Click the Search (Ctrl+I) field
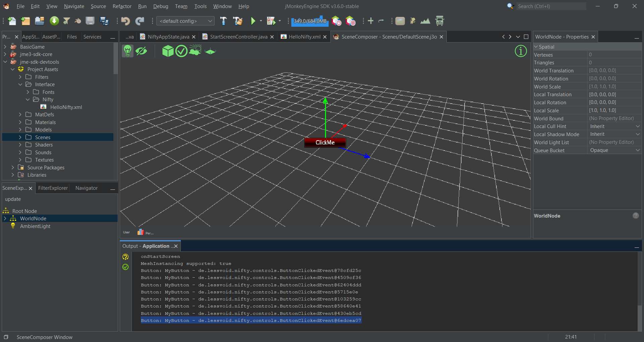 point(551,6)
